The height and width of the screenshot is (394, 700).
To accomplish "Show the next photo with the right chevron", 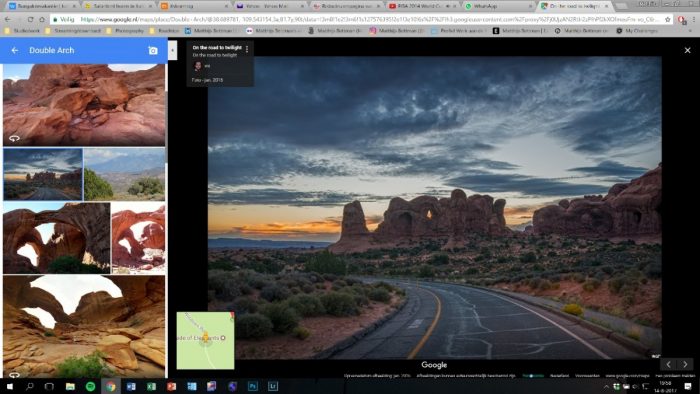I will tap(685, 364).
